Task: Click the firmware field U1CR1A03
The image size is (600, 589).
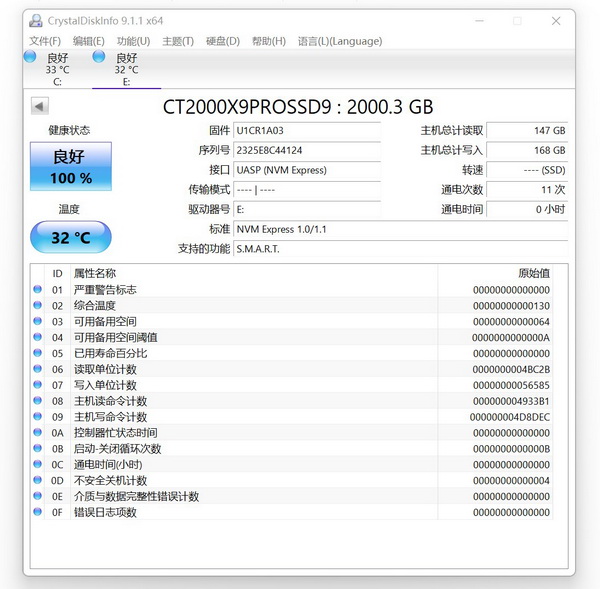Action: [307, 131]
